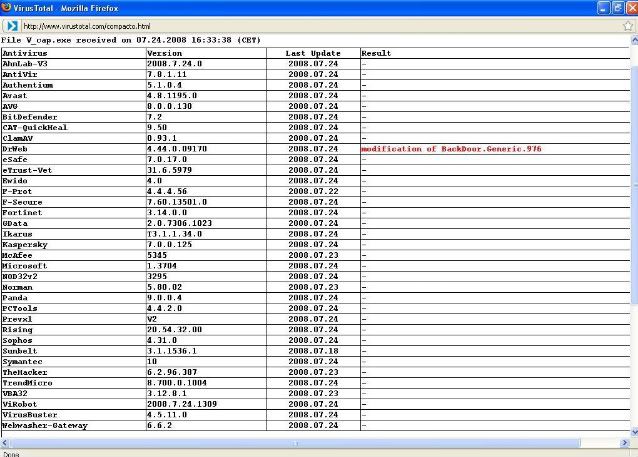Click the 'Microsoft' table cell
The image size is (638, 457).
74,266
